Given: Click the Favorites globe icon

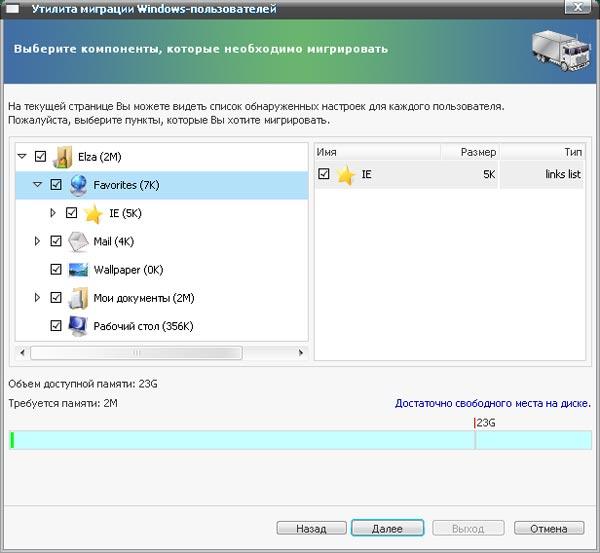Looking at the screenshot, I should coord(78,185).
